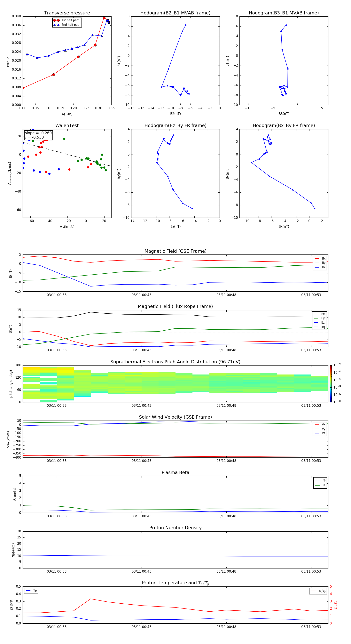This screenshot has height=644, width=351.
Task: Click the "Bx(nT)" x-axis label
Action: (x=284, y=227)
